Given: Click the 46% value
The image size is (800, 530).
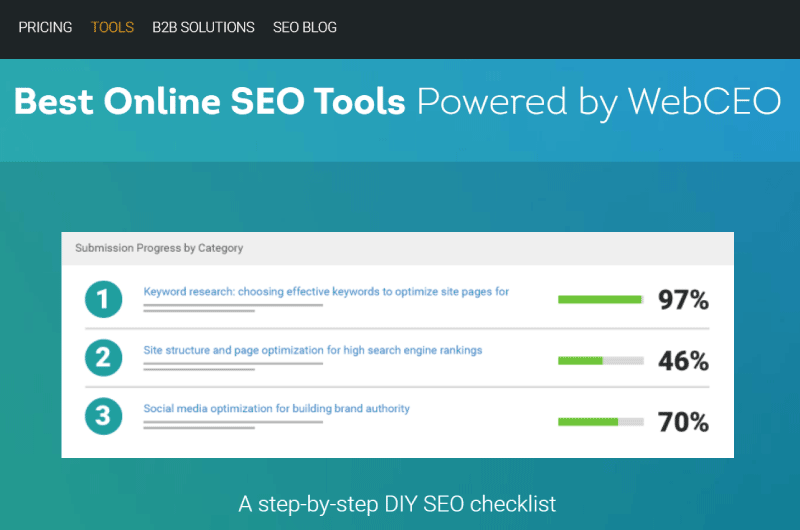Looking at the screenshot, I should click(683, 361).
